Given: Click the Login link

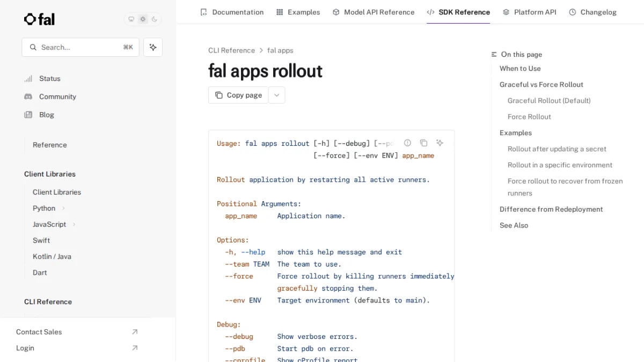Looking at the screenshot, I should click(x=25, y=348).
